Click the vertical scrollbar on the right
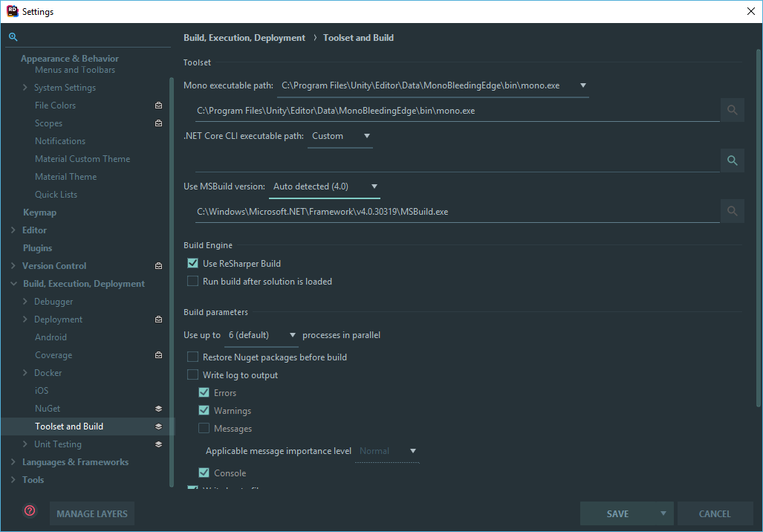 pos(757,223)
